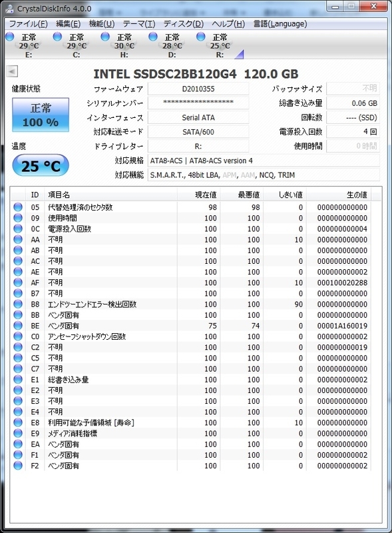
Task: Click the S.M.A.R.T. features field
Action: (x=264, y=175)
